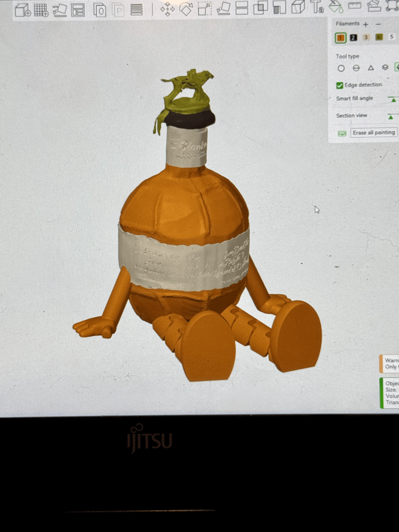This screenshot has height=532, width=399.
Task: Select orange filament 1 swatch
Action: click(x=340, y=38)
